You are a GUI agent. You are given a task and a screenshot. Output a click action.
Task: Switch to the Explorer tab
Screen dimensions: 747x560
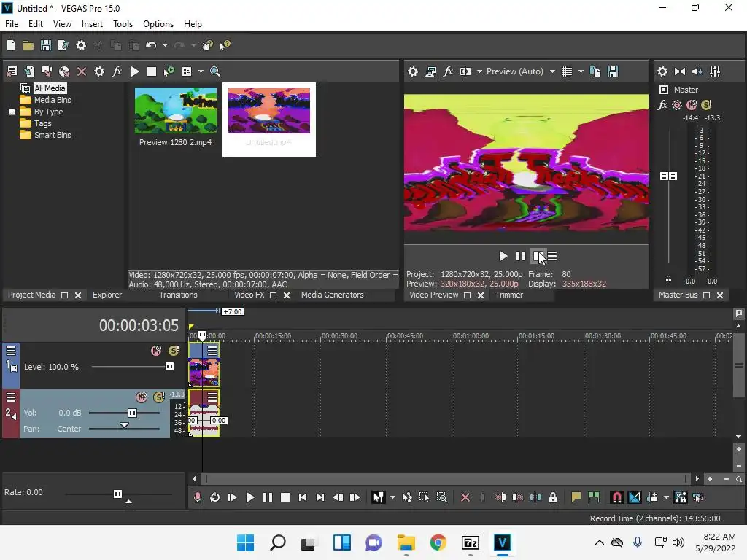107,295
